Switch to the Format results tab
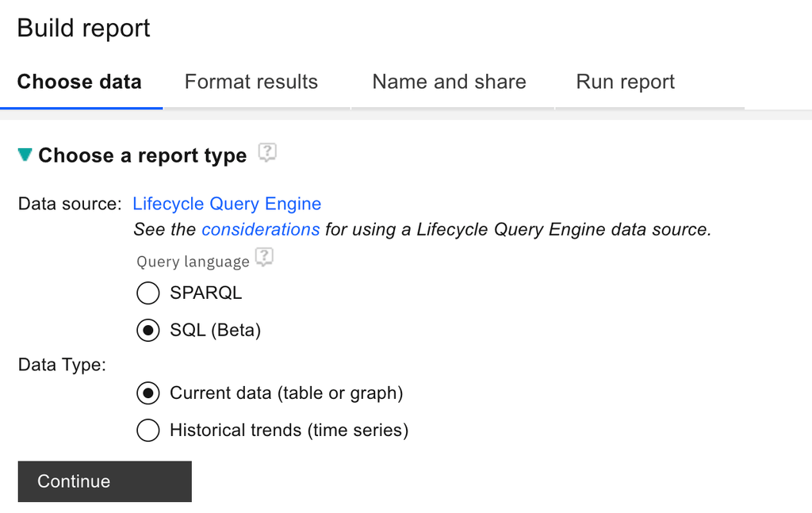Screen dimensions: 812x513 coord(251,82)
